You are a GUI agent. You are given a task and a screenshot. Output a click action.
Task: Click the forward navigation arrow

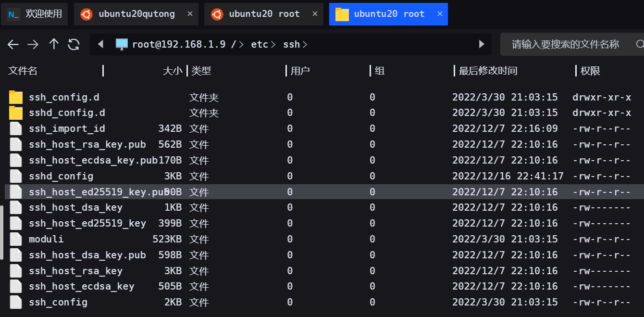point(33,45)
